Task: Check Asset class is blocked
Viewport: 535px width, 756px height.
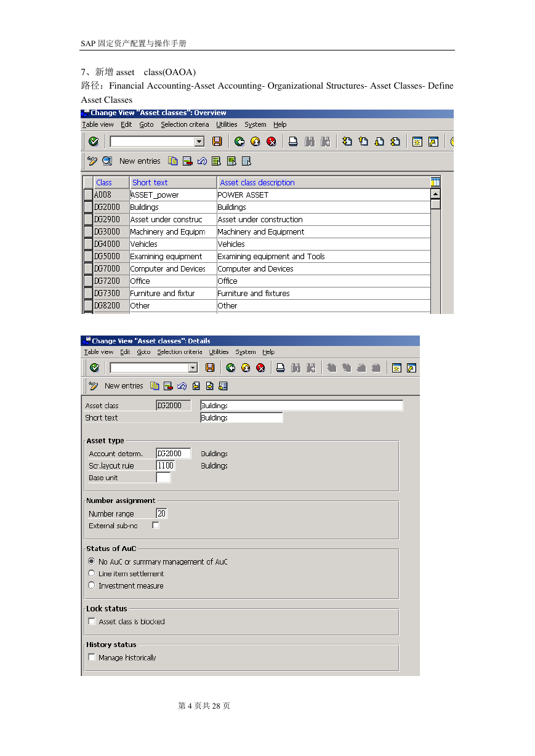Action: click(x=92, y=621)
